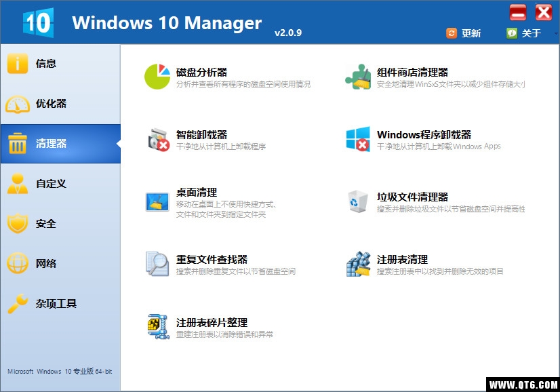Open the 杂项工具 section
This screenshot has width=560, height=392.
60,304
